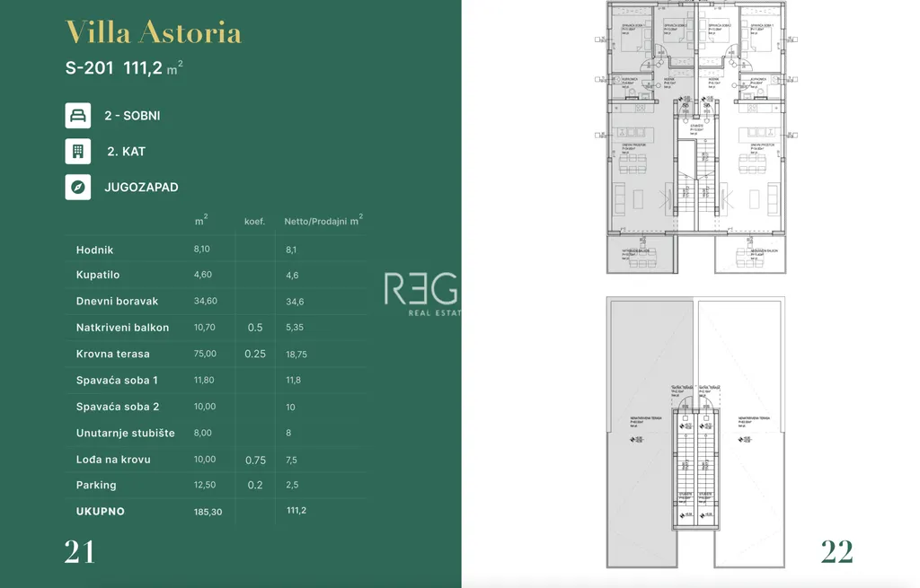
Task: Select the Unutarnje stubište row label
Action: coord(126,433)
